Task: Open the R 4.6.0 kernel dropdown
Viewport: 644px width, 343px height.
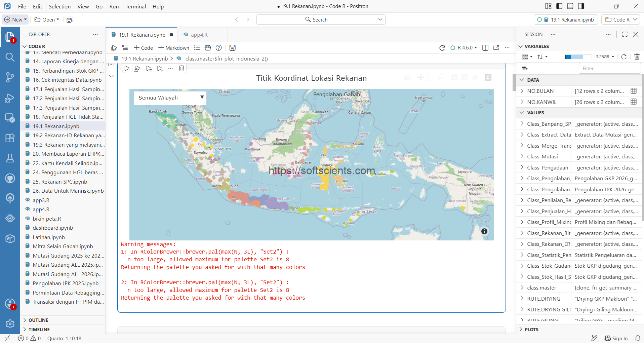Action: [464, 48]
